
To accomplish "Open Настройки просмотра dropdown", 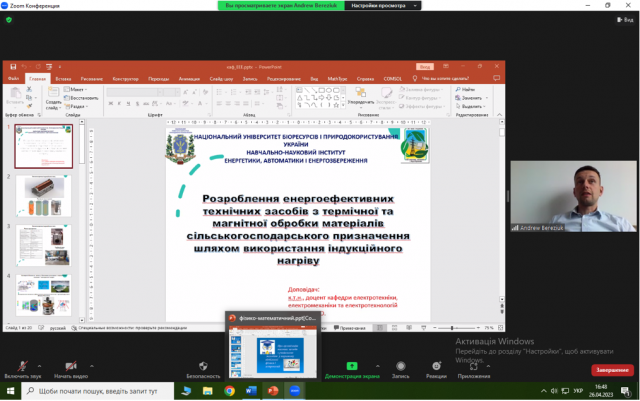I will 383,6.
